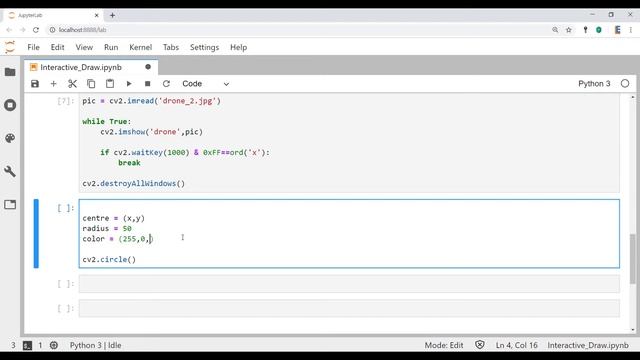Click the first empty cell below active cell
Screen dimensions: 640x360
point(349,284)
